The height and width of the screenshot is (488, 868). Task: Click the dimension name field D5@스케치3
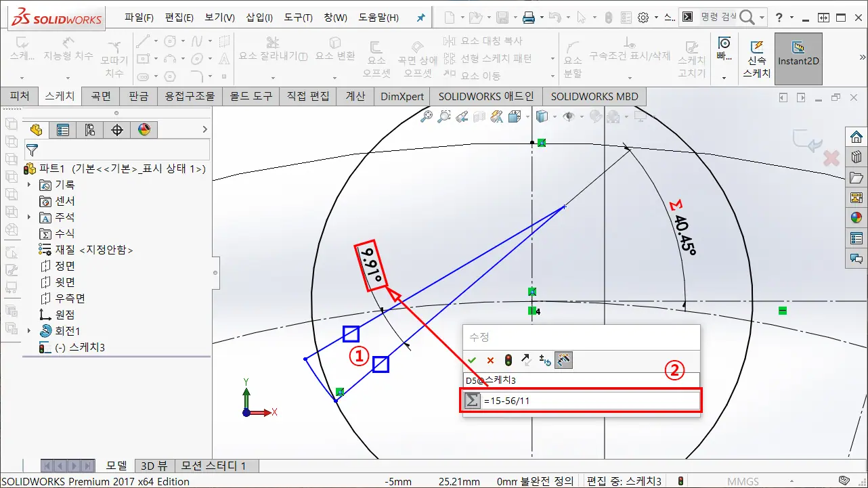(581, 380)
